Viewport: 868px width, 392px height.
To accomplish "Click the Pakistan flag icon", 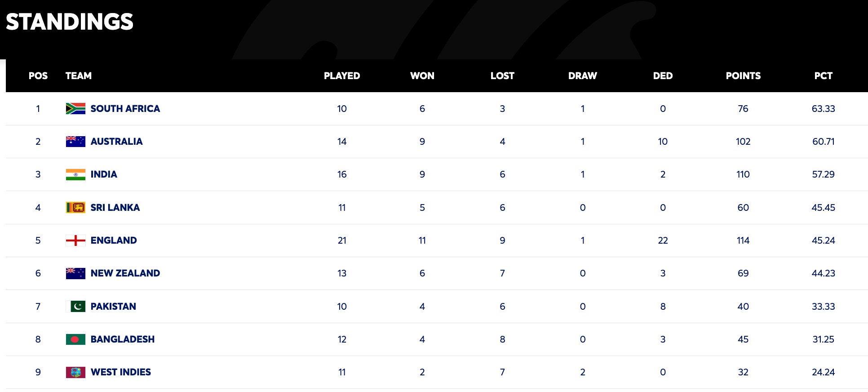I will [75, 307].
